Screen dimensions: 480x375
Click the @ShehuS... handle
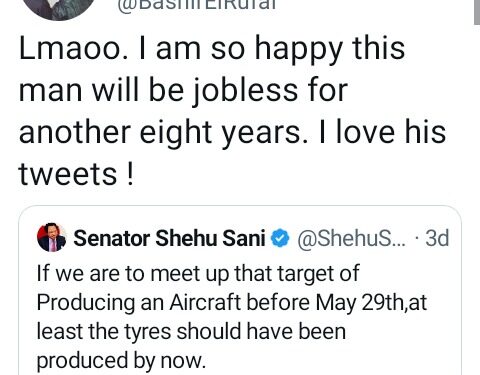351,238
